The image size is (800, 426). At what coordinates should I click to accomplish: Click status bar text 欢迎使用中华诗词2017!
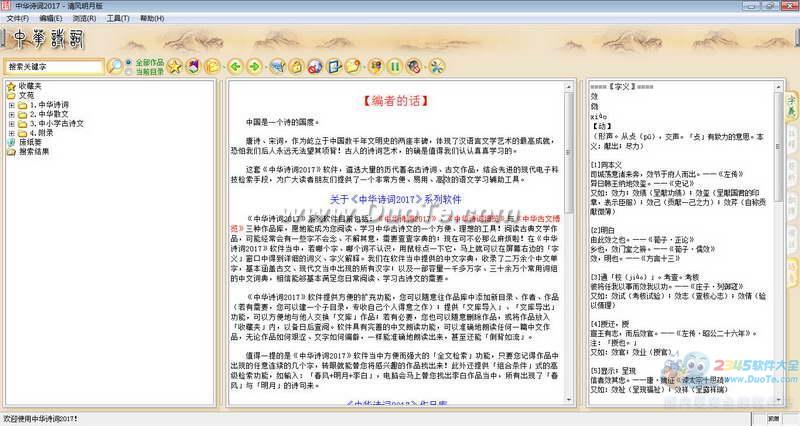pyautogui.click(x=40, y=419)
